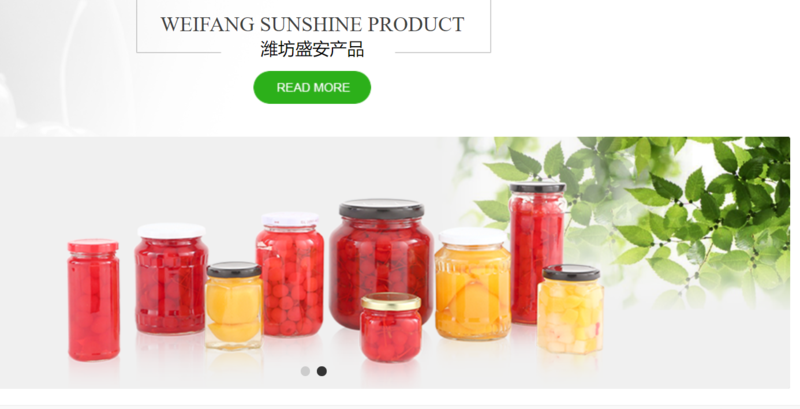Select the dark second carousel dot
Viewport: 800px width, 409px height.
pos(321,371)
